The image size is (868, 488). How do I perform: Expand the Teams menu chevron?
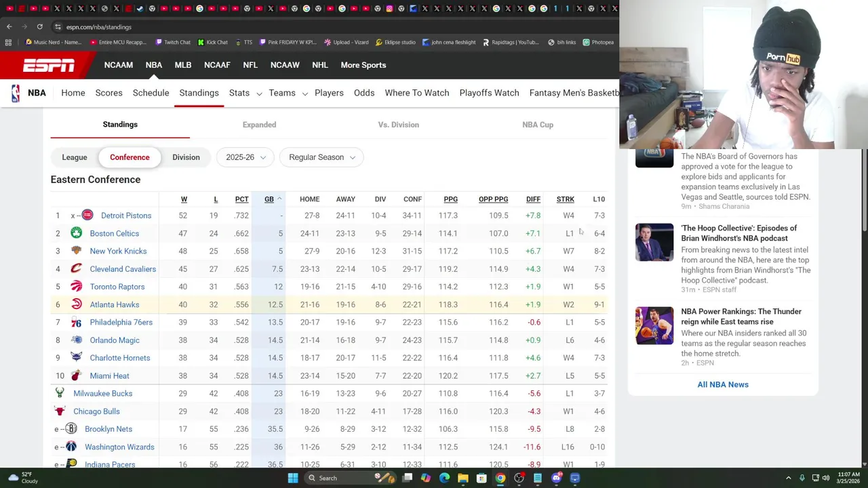[304, 94]
